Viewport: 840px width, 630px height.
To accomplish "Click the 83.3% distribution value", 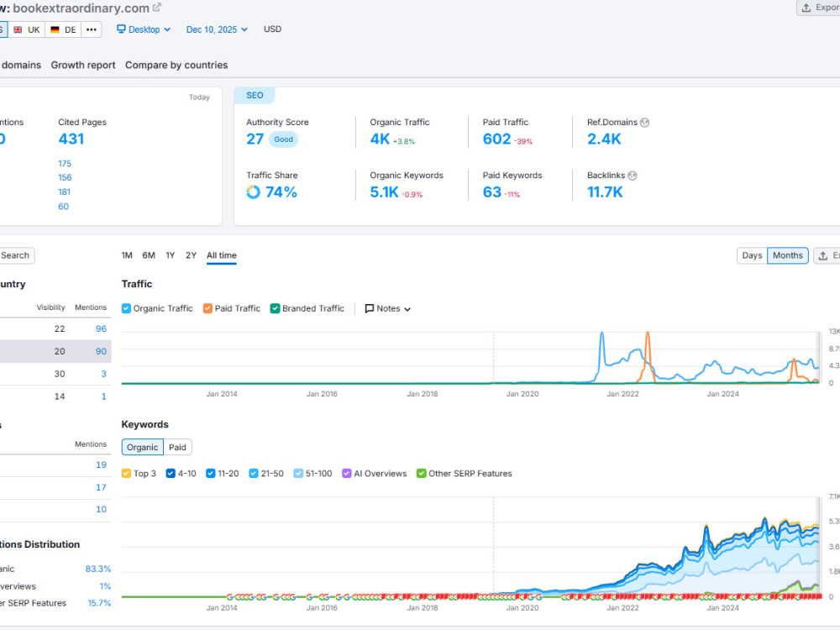I will [98, 569].
